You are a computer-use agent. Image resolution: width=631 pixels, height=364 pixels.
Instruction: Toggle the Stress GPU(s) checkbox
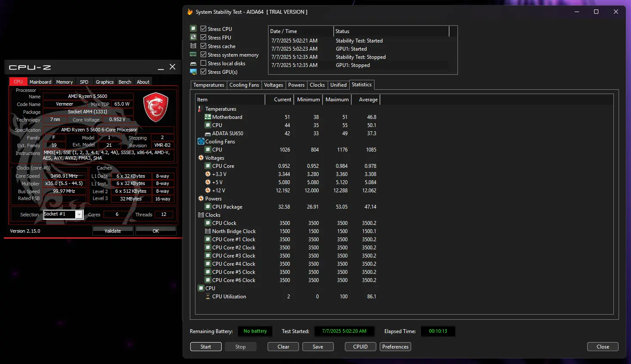click(x=204, y=72)
